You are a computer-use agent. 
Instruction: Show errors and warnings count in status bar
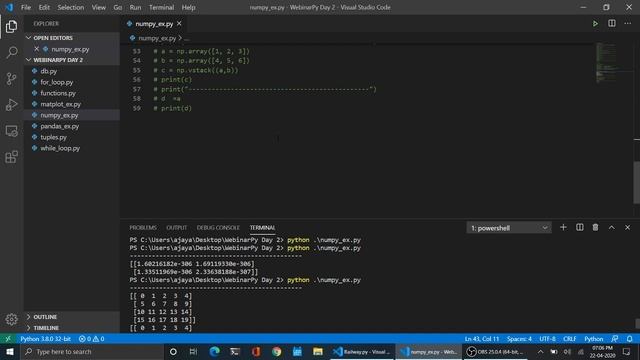[x=91, y=339]
